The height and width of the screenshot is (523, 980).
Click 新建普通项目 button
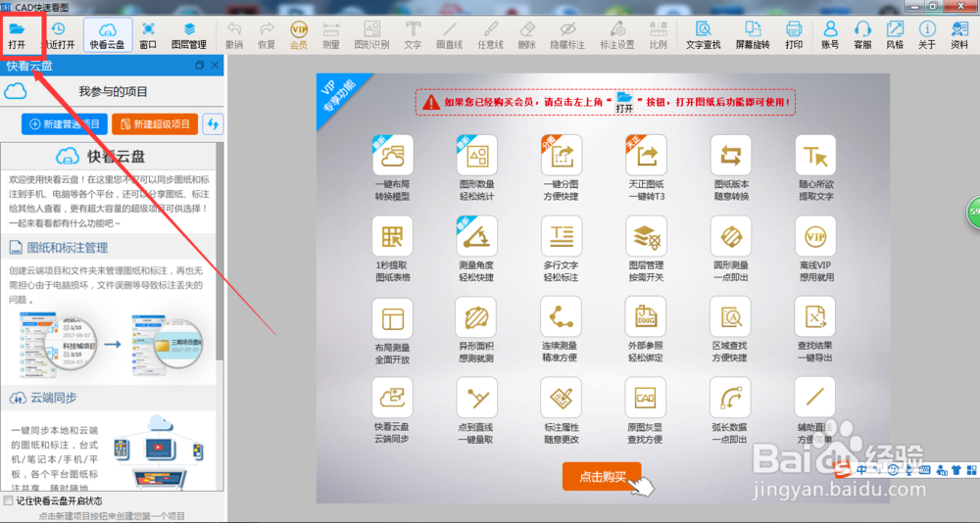(65, 123)
